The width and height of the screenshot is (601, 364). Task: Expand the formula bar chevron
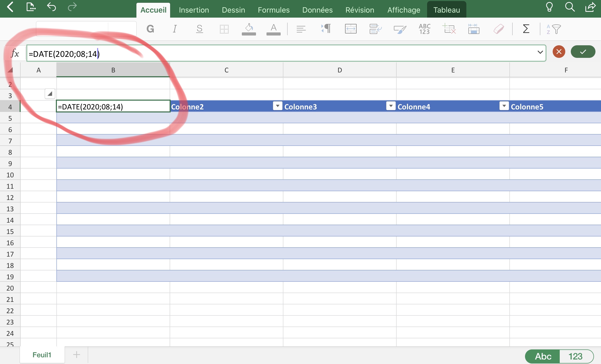click(x=540, y=52)
